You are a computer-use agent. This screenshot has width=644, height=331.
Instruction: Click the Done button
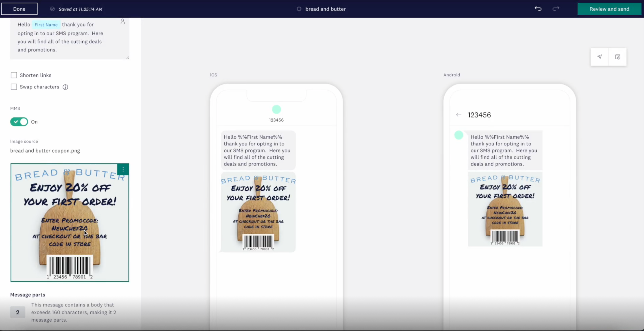point(19,9)
